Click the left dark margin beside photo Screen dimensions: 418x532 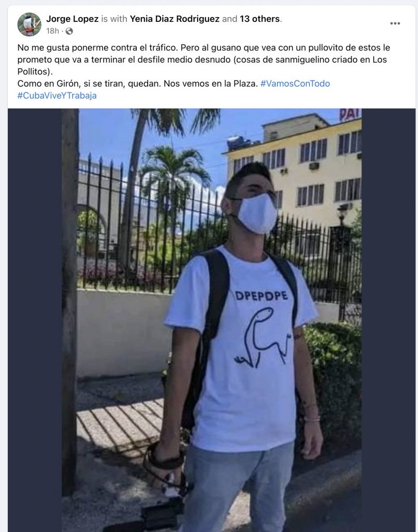pos(35,320)
